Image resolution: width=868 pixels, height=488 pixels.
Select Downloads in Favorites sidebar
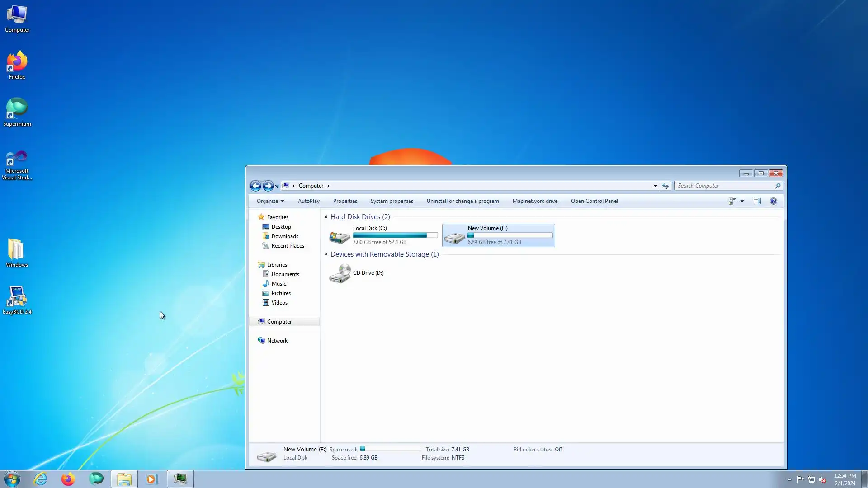click(x=285, y=236)
